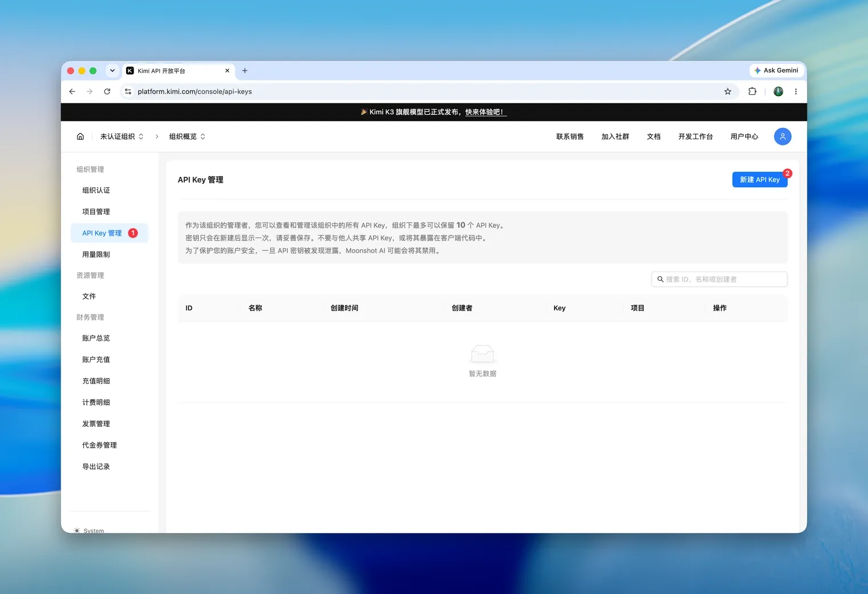Close the Kimi API tab
The image size is (868, 594).
227,71
